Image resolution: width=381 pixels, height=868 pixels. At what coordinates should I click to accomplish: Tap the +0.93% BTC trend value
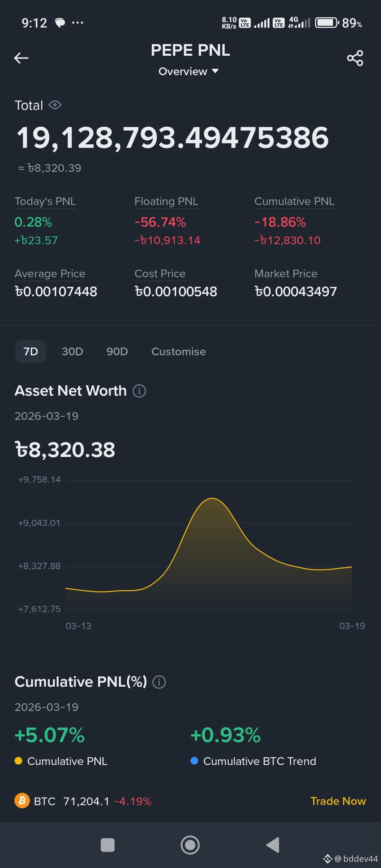click(x=225, y=735)
